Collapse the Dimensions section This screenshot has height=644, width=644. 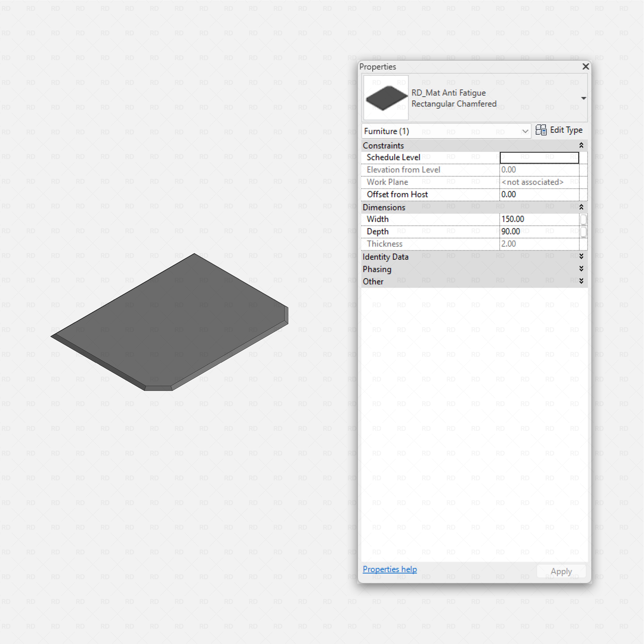coord(581,207)
